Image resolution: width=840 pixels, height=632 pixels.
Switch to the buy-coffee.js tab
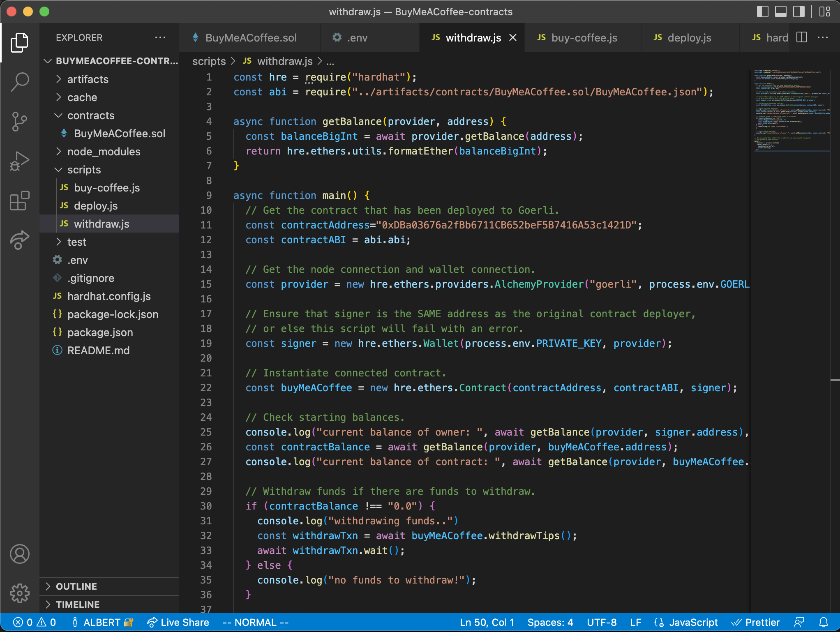[582, 37]
